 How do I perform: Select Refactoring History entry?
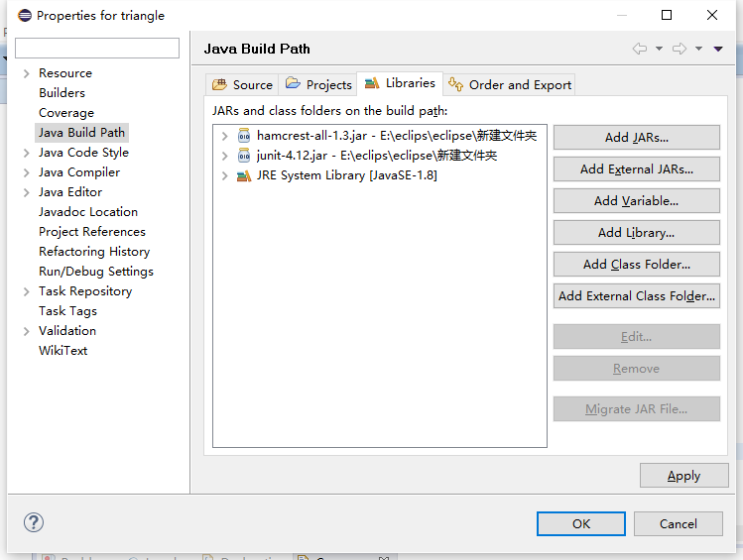[x=94, y=252]
